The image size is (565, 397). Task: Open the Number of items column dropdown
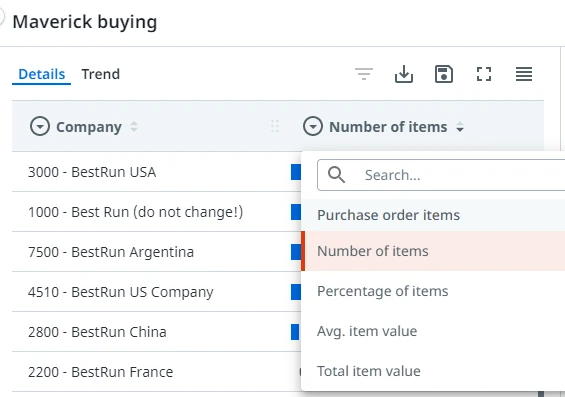click(x=313, y=126)
